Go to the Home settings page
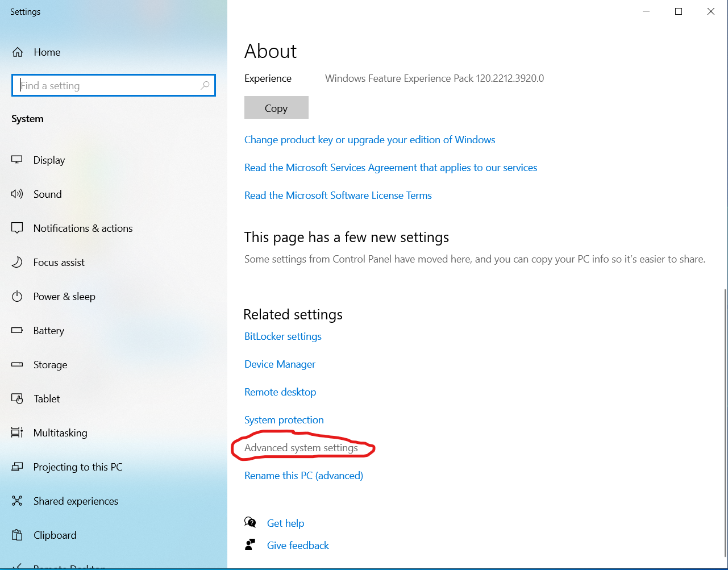Viewport: 728px width, 570px height. tap(47, 52)
